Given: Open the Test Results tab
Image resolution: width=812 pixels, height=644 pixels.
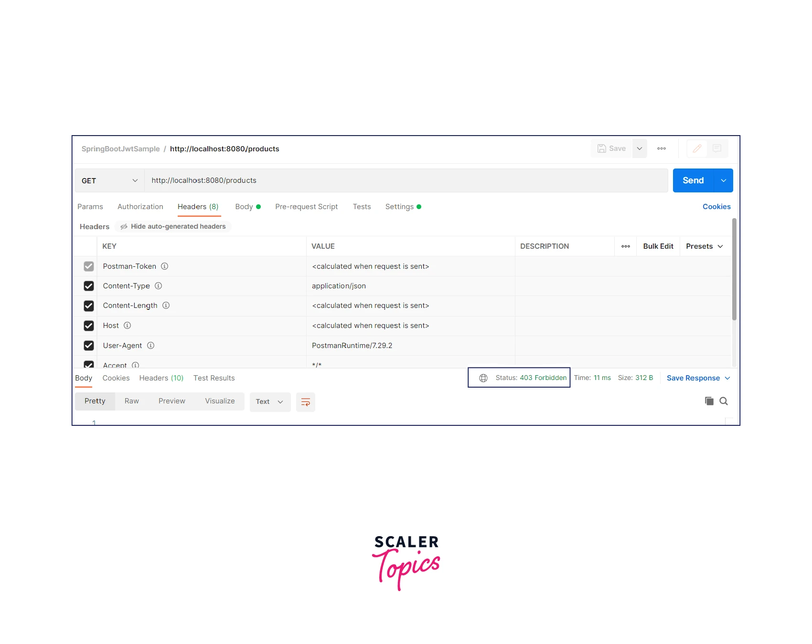Looking at the screenshot, I should [214, 378].
